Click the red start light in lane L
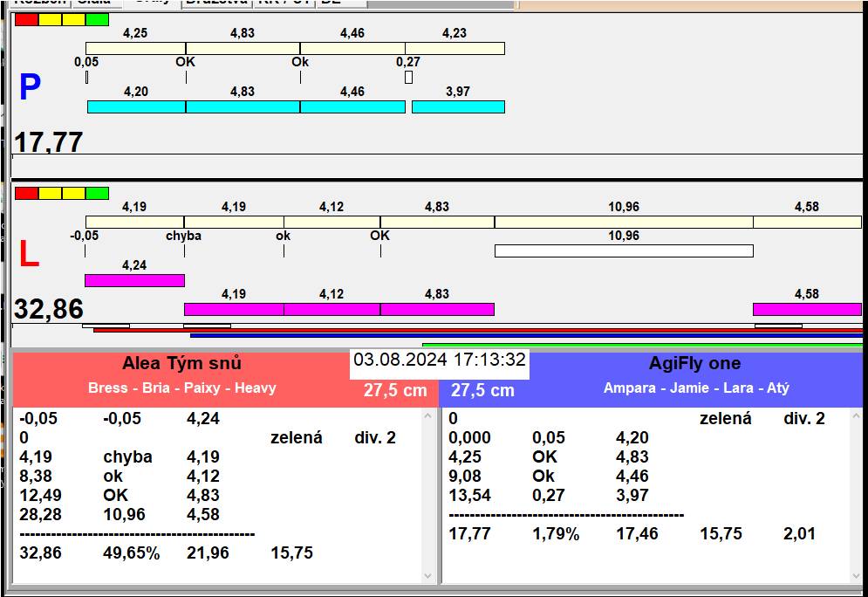Viewport: 868px width, 597px height. 26,193
